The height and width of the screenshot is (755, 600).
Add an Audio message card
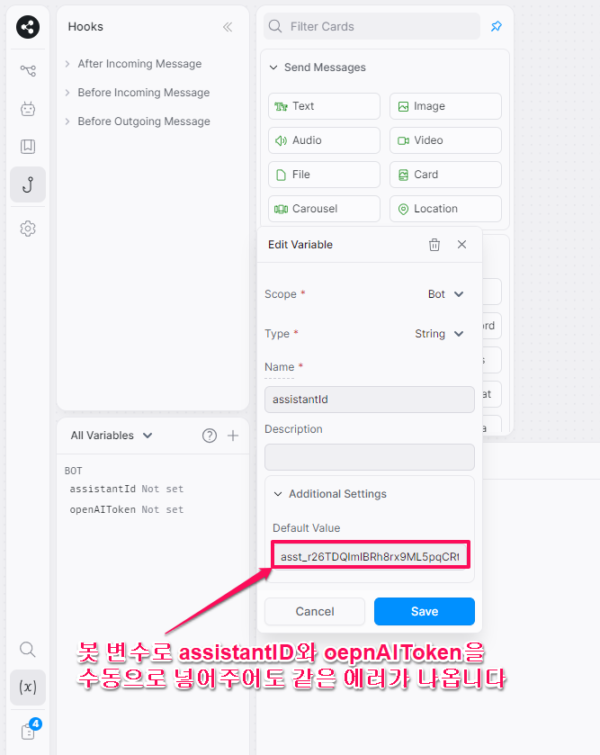tap(324, 140)
